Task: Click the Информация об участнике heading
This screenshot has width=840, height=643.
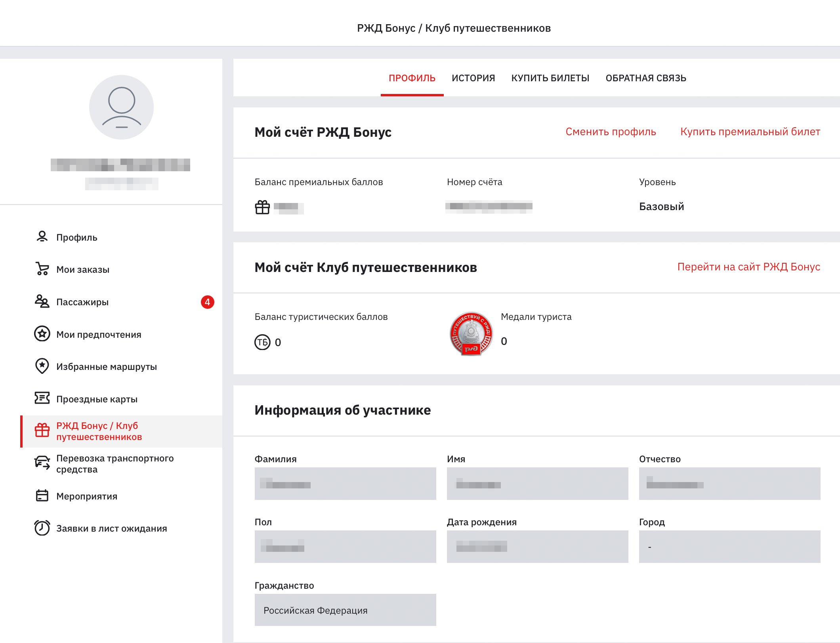Action: point(343,410)
